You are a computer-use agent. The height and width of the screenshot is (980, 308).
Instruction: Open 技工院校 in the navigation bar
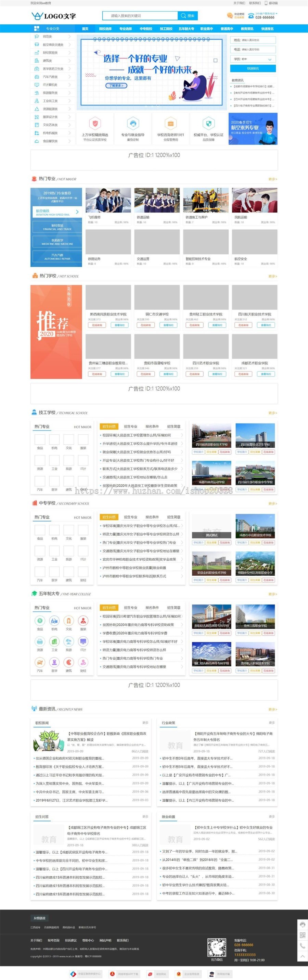point(166,28)
